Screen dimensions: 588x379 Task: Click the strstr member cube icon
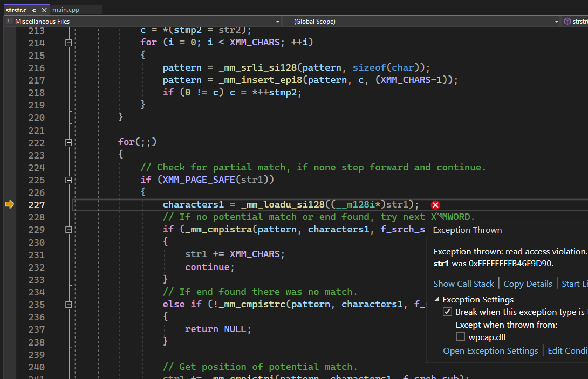567,22
